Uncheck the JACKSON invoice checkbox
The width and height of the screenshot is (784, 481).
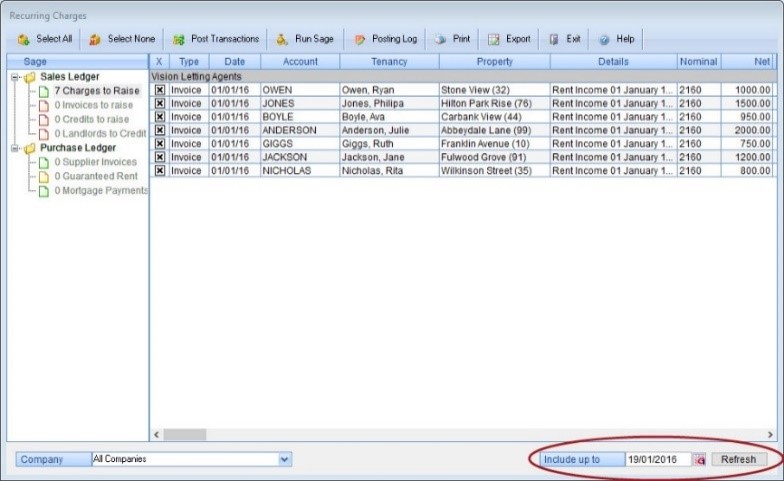pos(160,157)
